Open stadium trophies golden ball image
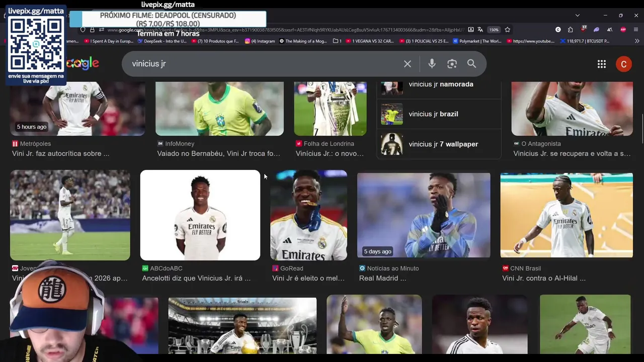Image resolution: width=644 pixels, height=362 pixels. (x=243, y=326)
